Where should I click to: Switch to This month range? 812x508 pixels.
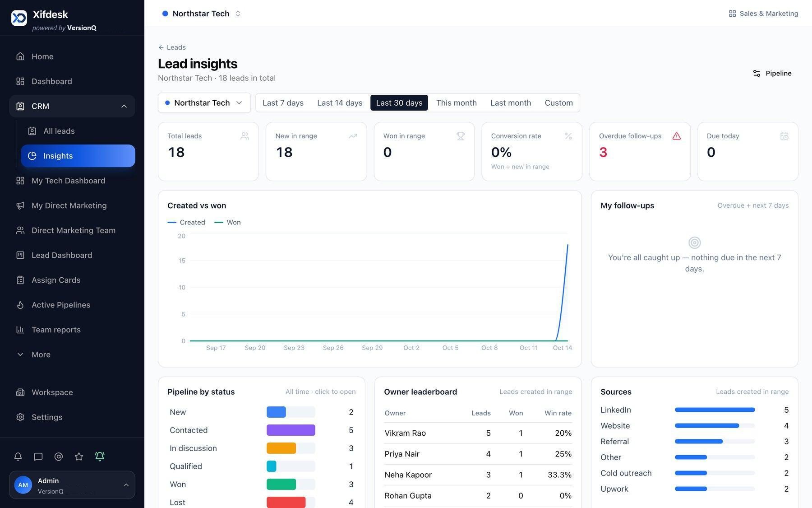pos(456,103)
